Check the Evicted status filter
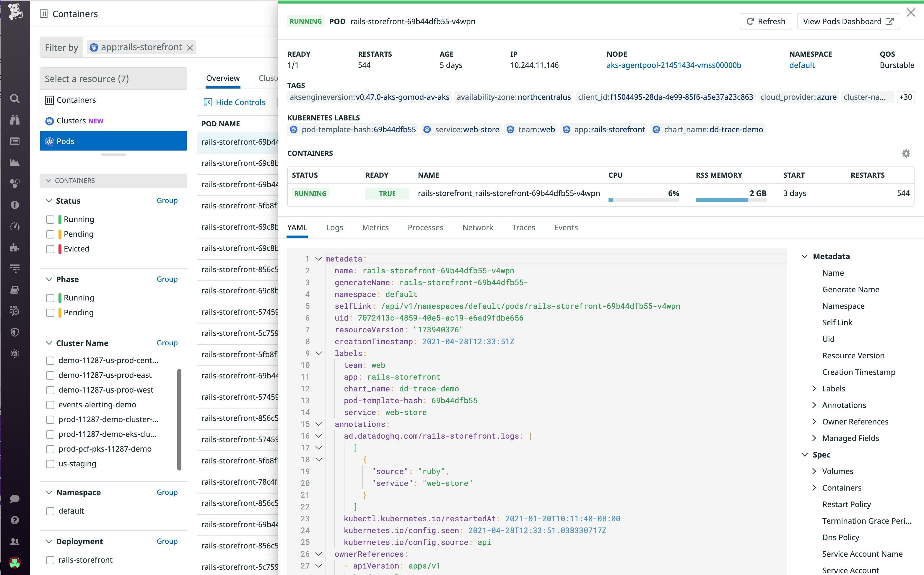This screenshot has height=575, width=924. [x=51, y=249]
